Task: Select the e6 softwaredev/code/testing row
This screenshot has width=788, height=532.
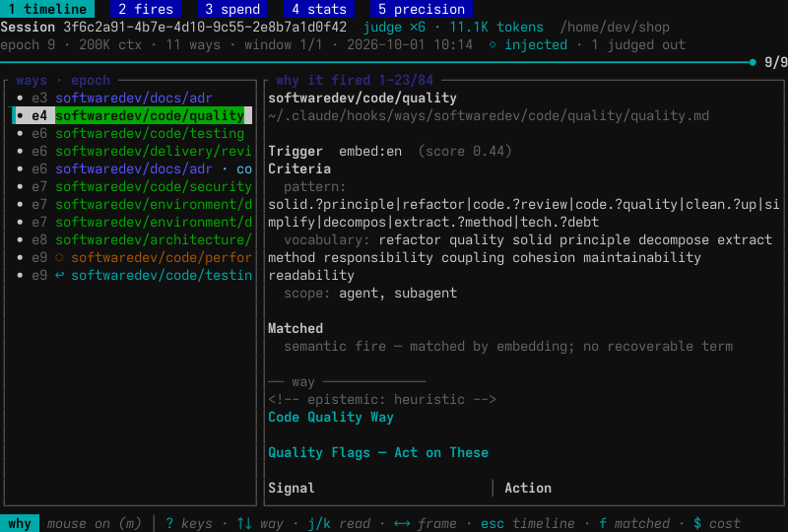Action: point(131,133)
